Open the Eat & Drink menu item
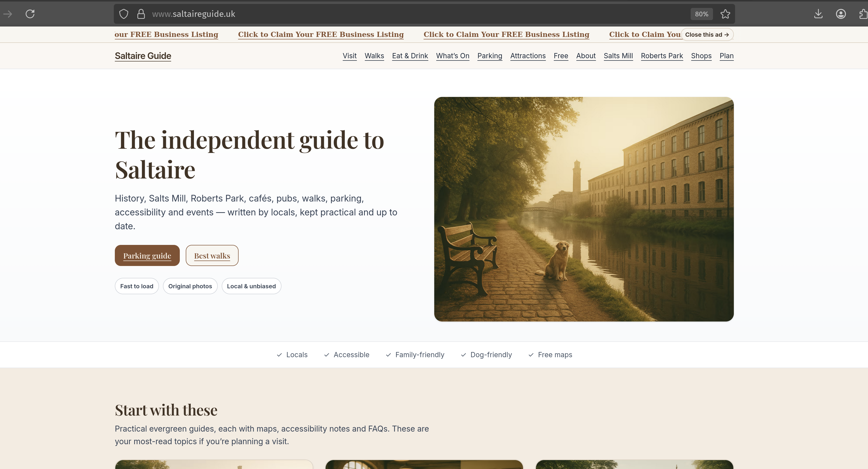 [x=410, y=56]
